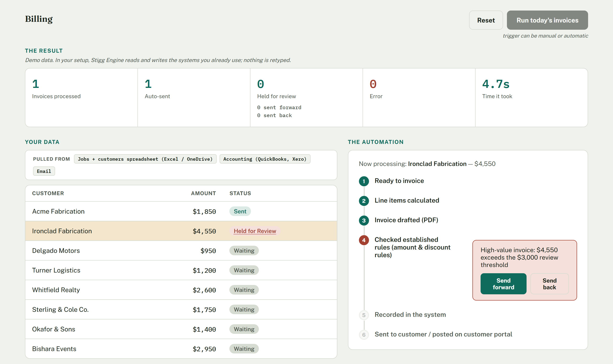This screenshot has width=613, height=364.
Task: Select step 6 circle Sent to customer
Action: (364, 335)
